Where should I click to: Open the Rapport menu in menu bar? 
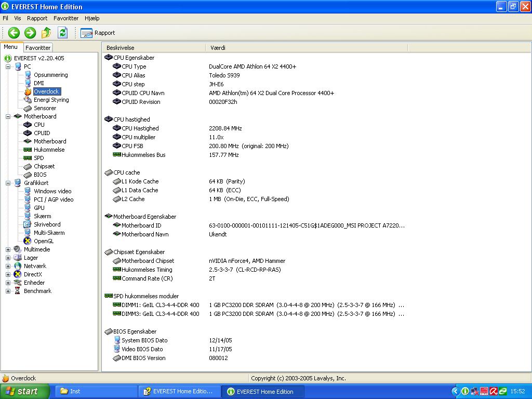pos(37,18)
